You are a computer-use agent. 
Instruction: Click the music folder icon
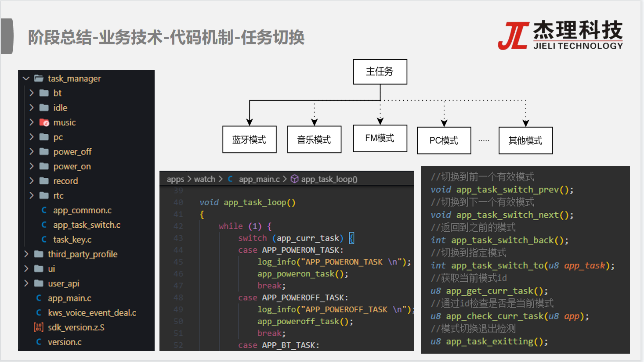tap(44, 122)
